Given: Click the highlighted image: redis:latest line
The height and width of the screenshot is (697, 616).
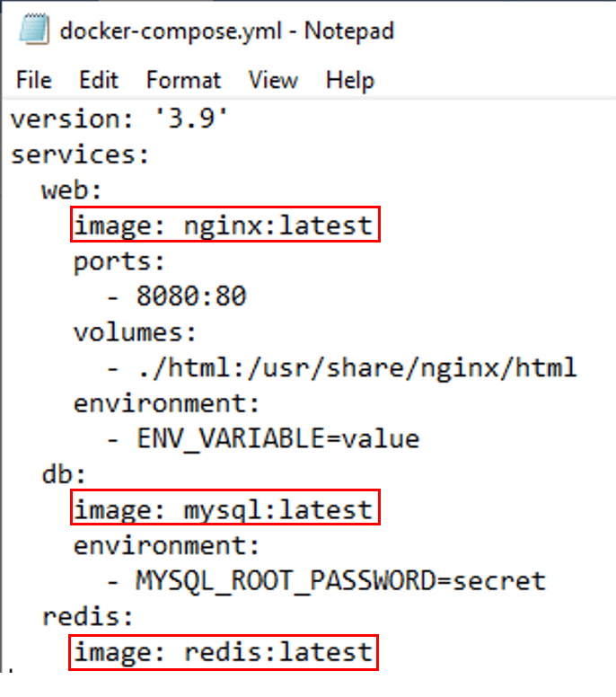Looking at the screenshot, I should point(224,653).
